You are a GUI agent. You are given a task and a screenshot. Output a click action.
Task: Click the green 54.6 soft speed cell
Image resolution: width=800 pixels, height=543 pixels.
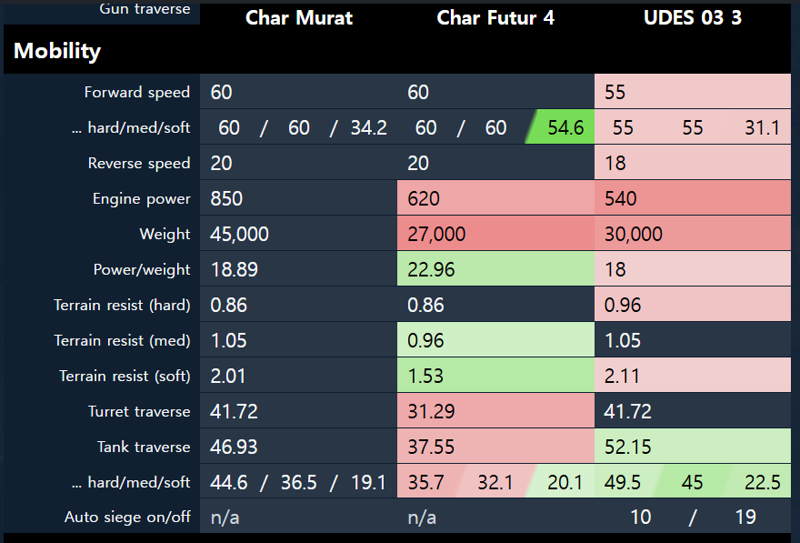click(x=561, y=127)
